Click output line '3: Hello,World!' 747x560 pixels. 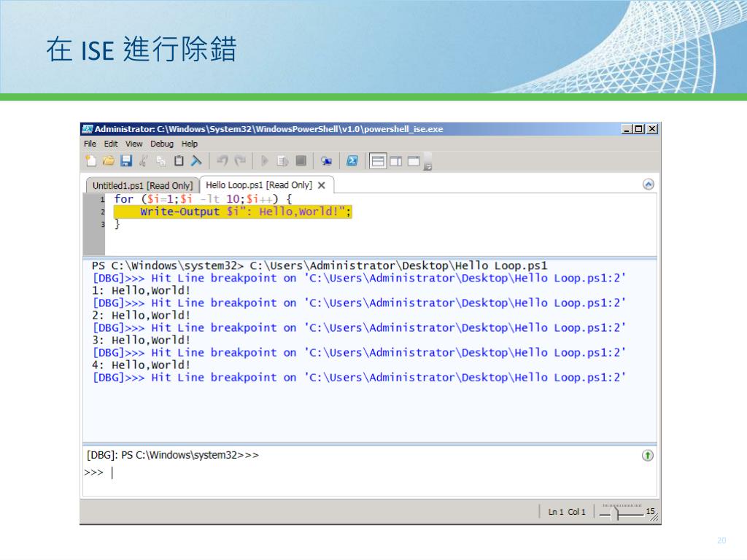coord(141,340)
